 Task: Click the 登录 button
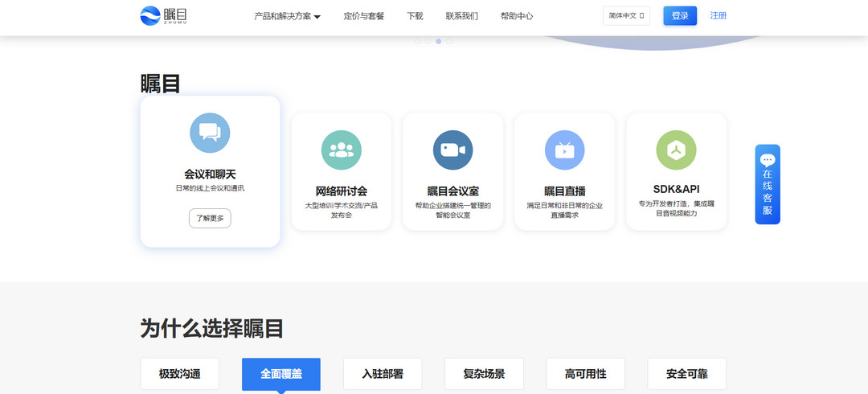[680, 16]
